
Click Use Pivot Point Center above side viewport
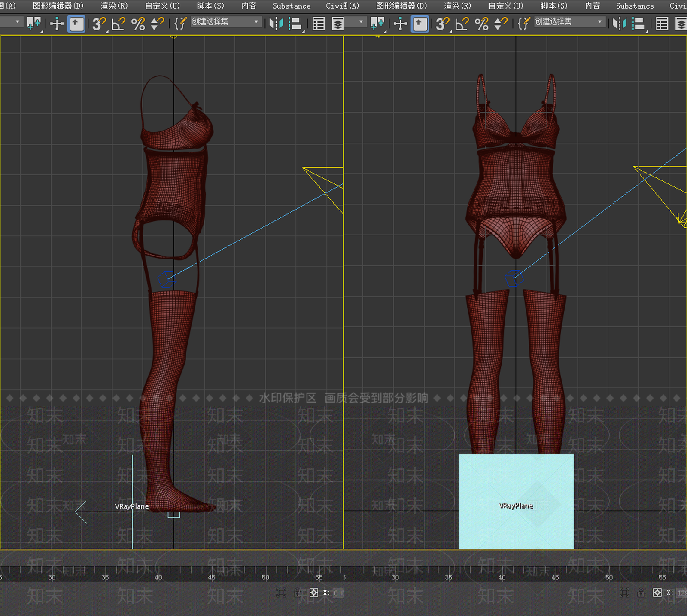(x=33, y=24)
